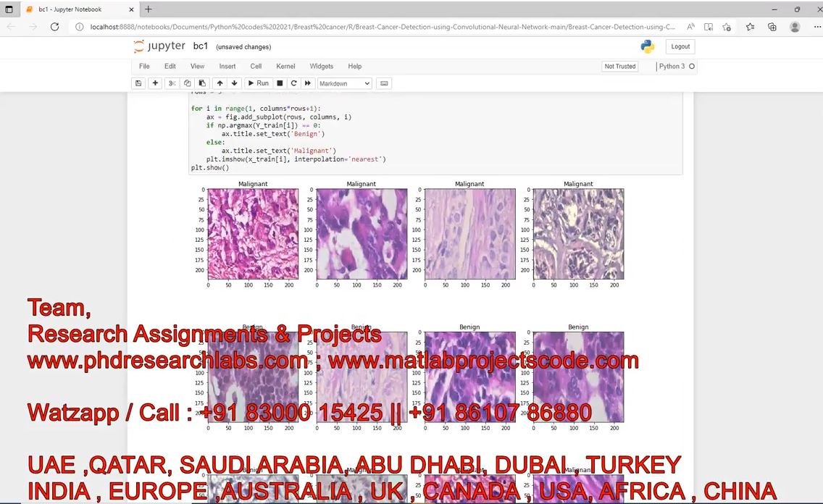Open tab actions menu icon
The image size is (823, 504).
pos(9,9)
